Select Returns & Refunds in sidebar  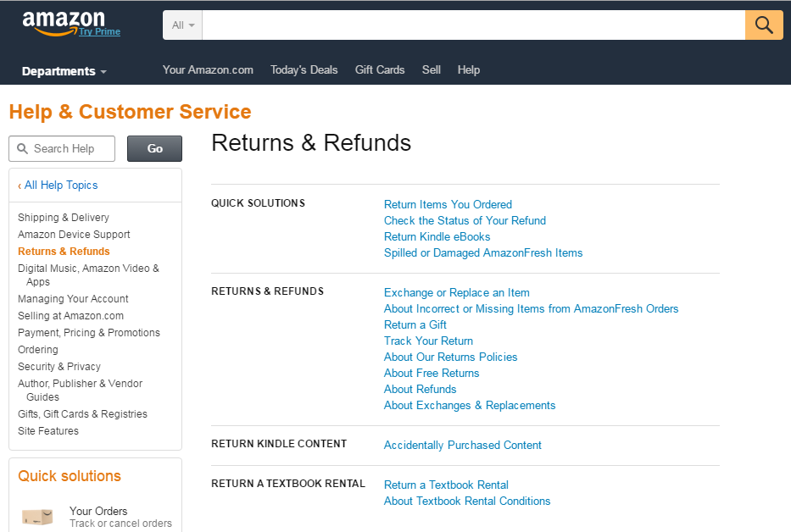[64, 251]
